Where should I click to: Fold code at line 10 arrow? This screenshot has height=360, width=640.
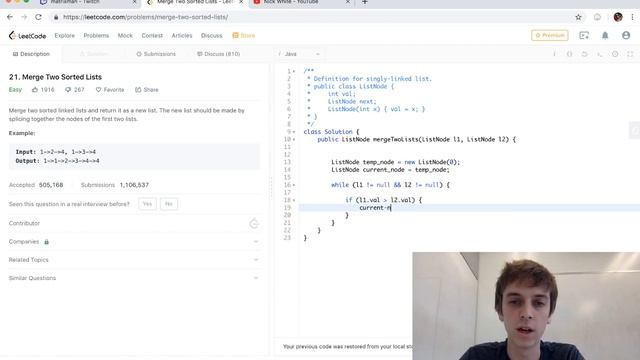(x=294, y=140)
